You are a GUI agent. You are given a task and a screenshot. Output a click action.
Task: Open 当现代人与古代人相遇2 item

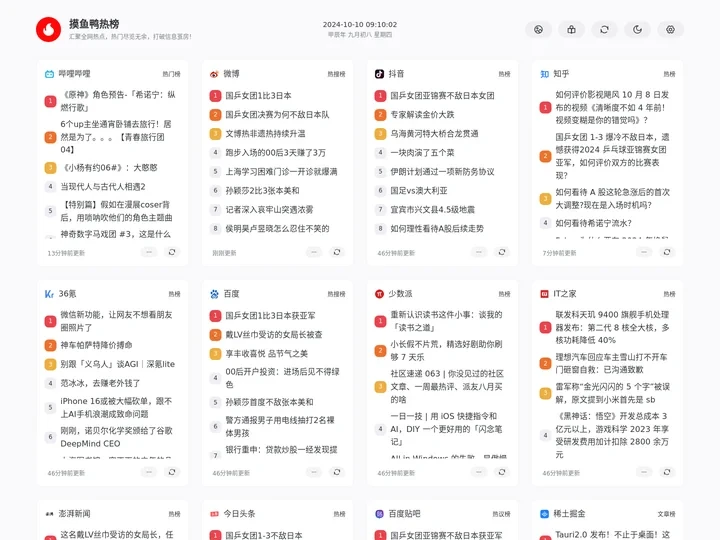point(103,187)
